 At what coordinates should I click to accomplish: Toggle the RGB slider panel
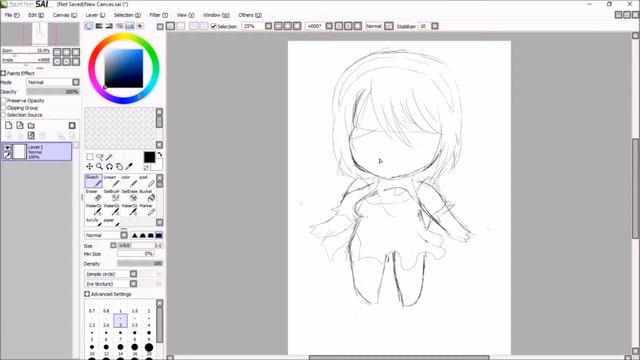(99, 26)
